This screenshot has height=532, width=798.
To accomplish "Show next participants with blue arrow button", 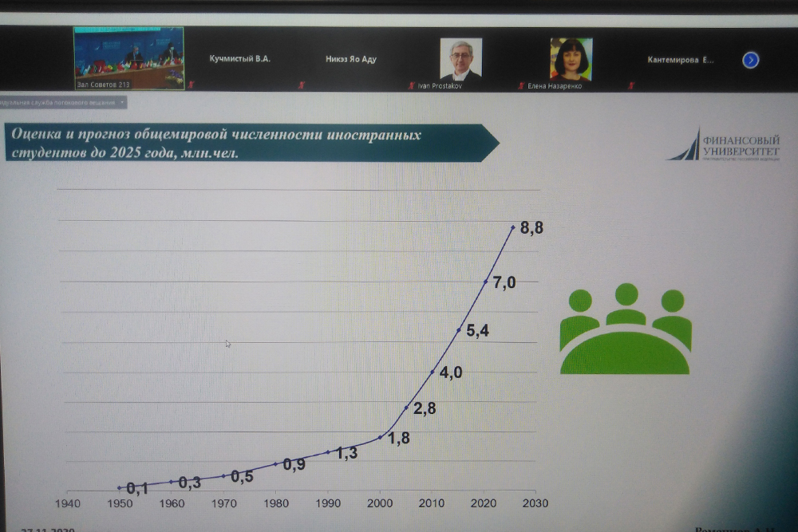I will 750,60.
